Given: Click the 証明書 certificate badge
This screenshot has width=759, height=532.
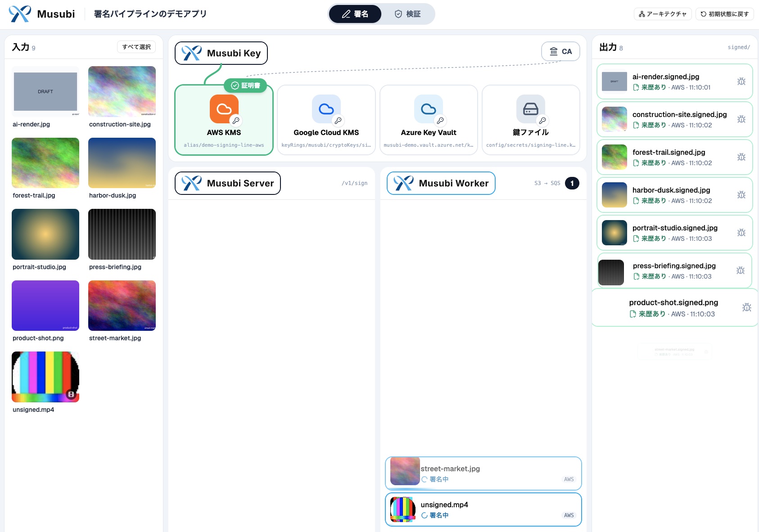Looking at the screenshot, I should (x=245, y=86).
